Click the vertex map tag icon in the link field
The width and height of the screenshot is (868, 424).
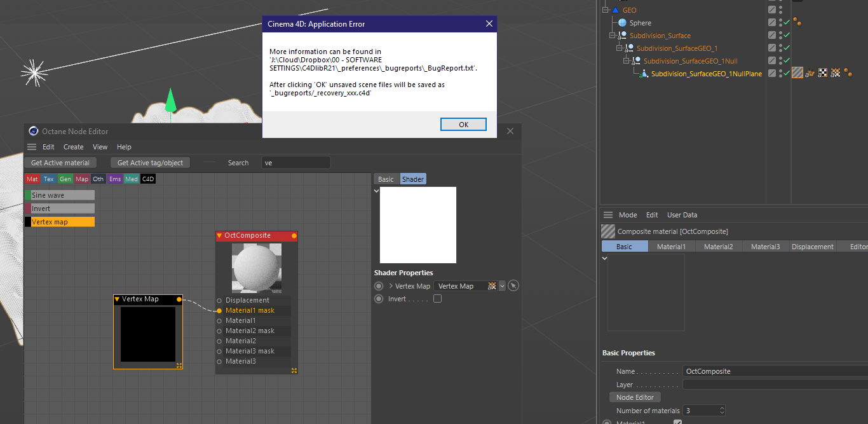[x=492, y=286]
